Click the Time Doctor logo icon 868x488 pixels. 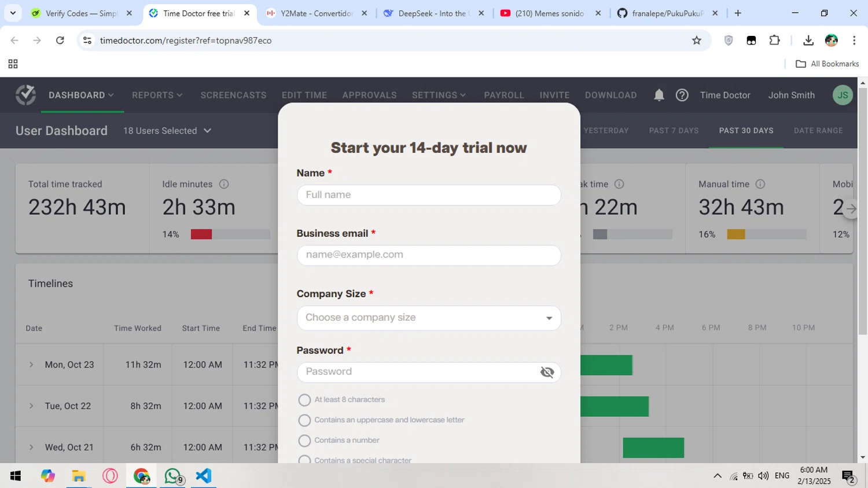tap(25, 95)
